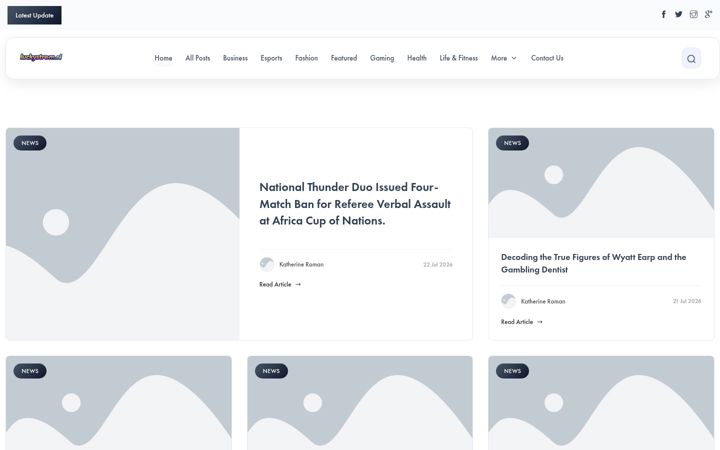This screenshot has height=450, width=720.
Task: Open the Health category
Action: (x=416, y=58)
